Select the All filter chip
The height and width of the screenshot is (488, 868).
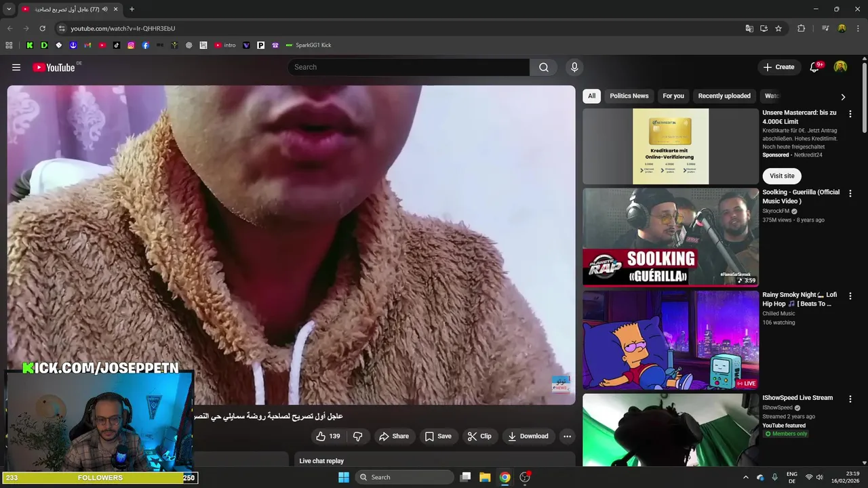tap(591, 96)
